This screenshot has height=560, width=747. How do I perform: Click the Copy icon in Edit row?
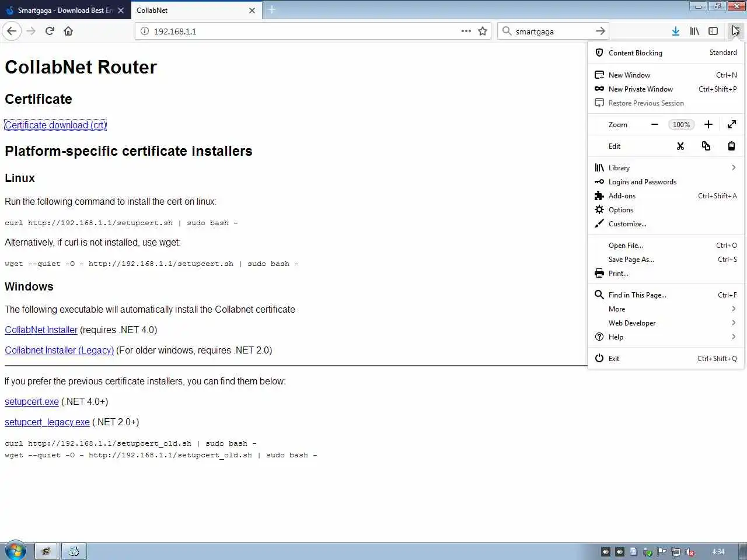tap(706, 146)
